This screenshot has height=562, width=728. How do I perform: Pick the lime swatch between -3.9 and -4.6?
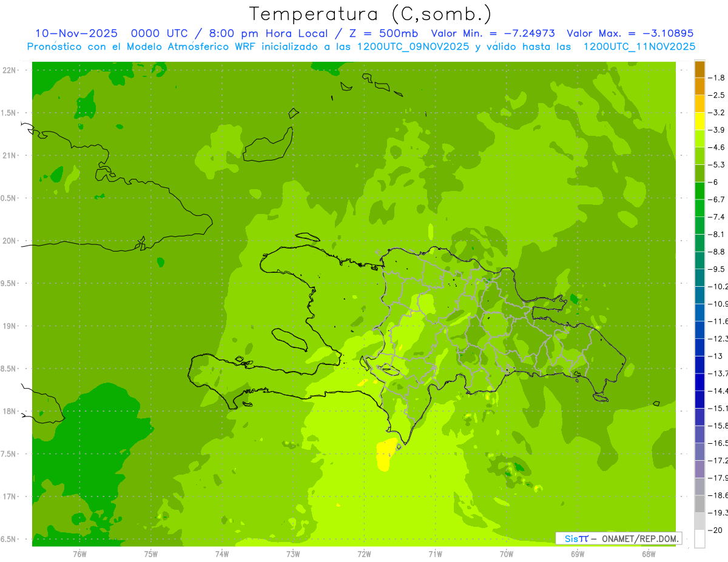point(699,139)
